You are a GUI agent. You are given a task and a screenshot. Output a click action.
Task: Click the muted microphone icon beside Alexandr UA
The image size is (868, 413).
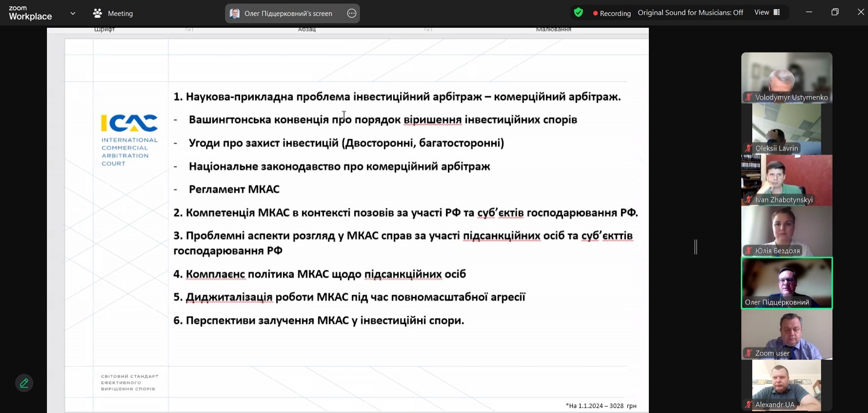pyautogui.click(x=748, y=405)
